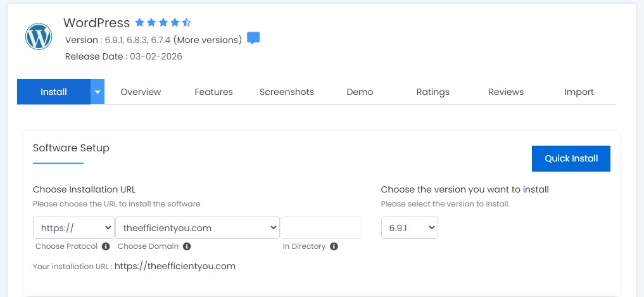This screenshot has height=297, width=644.
Task: Select the Install tab
Action: [x=54, y=92]
